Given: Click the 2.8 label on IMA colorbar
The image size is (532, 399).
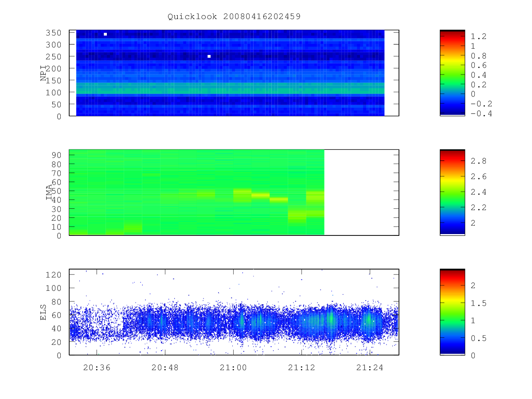Looking at the screenshot, I should pos(479,161).
